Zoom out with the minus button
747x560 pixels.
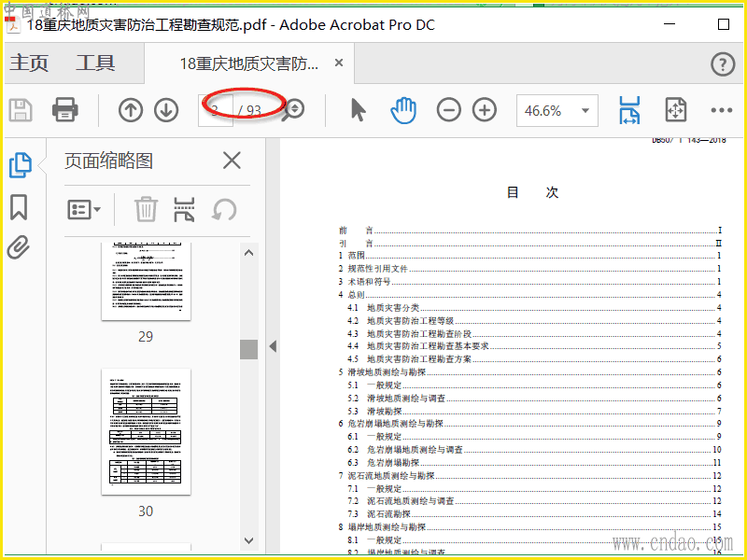click(x=449, y=110)
